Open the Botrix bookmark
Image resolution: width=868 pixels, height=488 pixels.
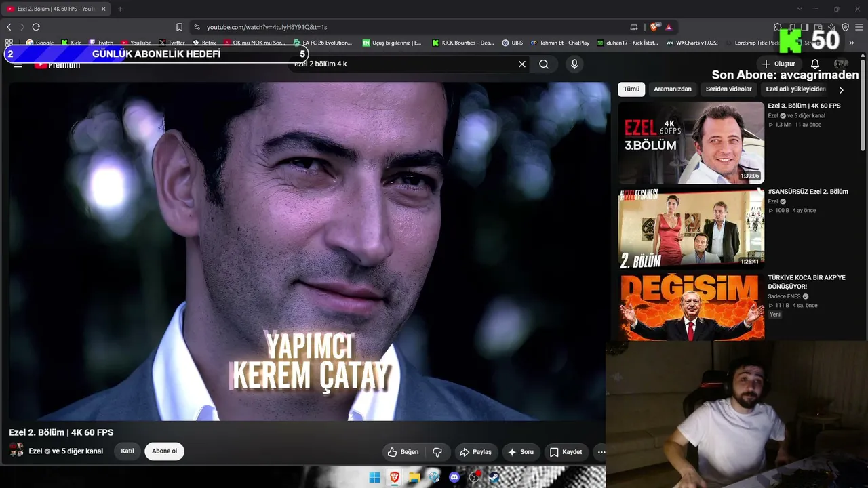(204, 43)
